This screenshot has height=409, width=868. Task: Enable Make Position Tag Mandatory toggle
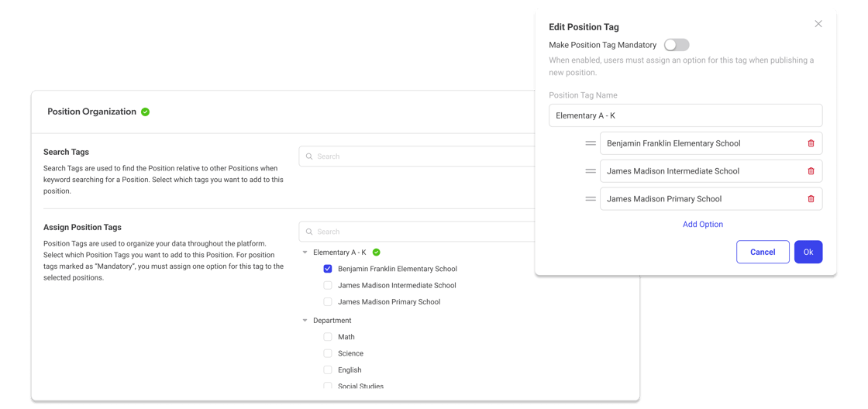coord(676,45)
